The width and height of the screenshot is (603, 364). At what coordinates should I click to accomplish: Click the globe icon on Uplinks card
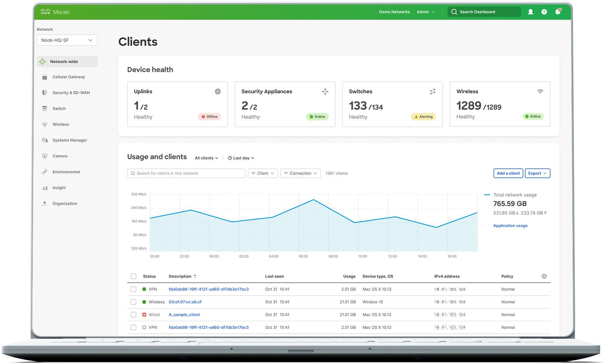coord(218,92)
